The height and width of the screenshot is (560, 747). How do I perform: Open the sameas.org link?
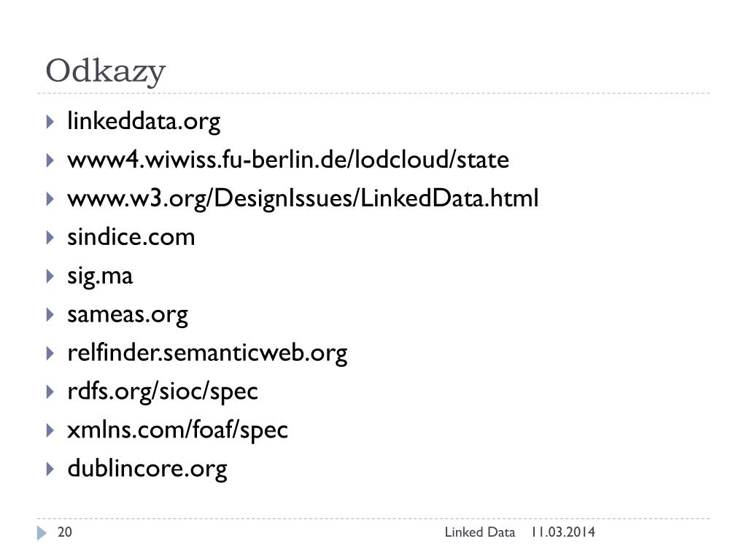pos(127,315)
